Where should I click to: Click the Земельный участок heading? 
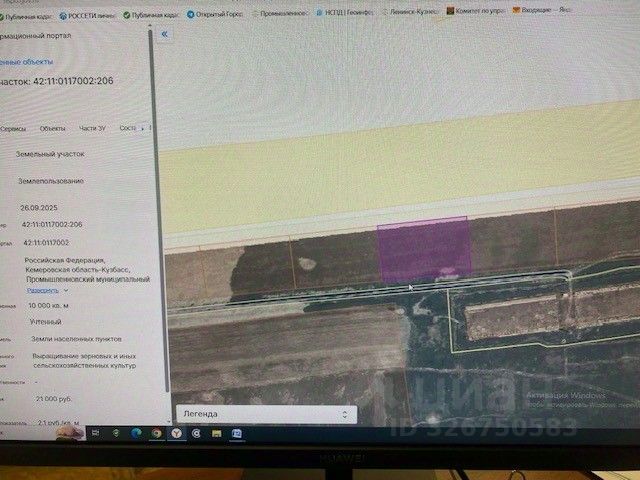pyautogui.click(x=50, y=154)
